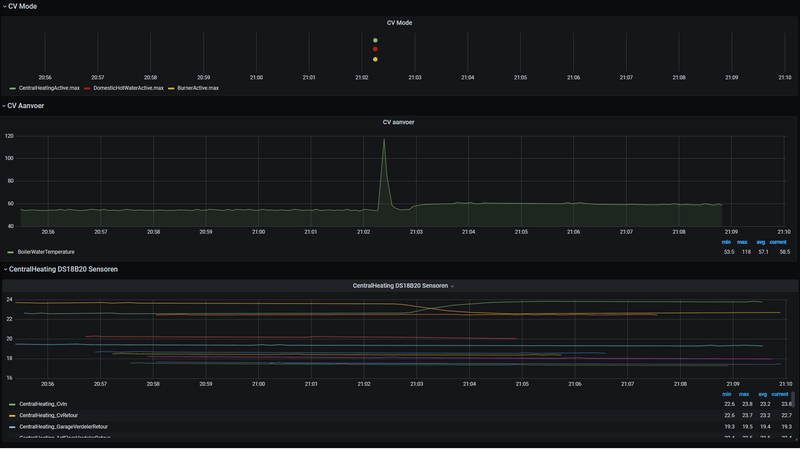The height and width of the screenshot is (449, 800).
Task: Collapse the CV Aanvoer row chevron
Action: click(x=4, y=105)
